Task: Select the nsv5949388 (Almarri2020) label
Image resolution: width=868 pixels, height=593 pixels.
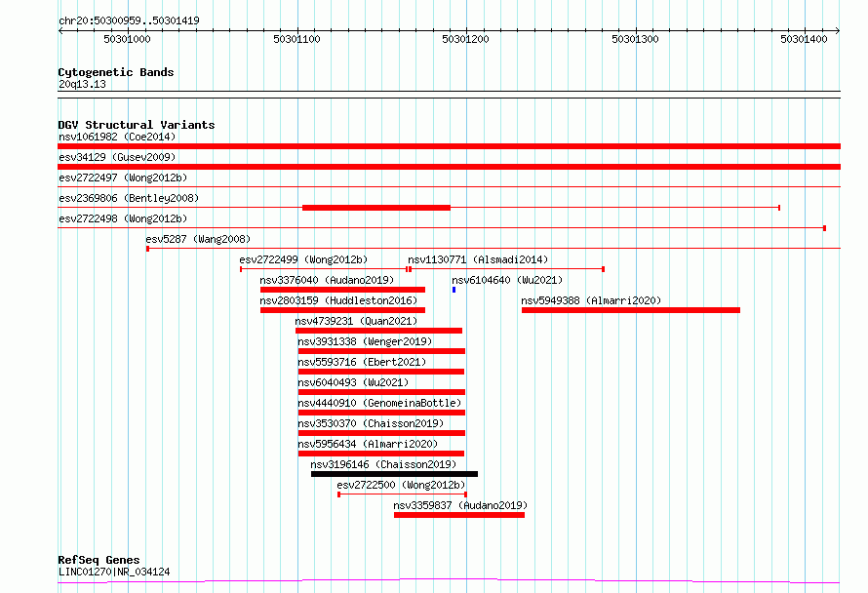Action: click(591, 300)
